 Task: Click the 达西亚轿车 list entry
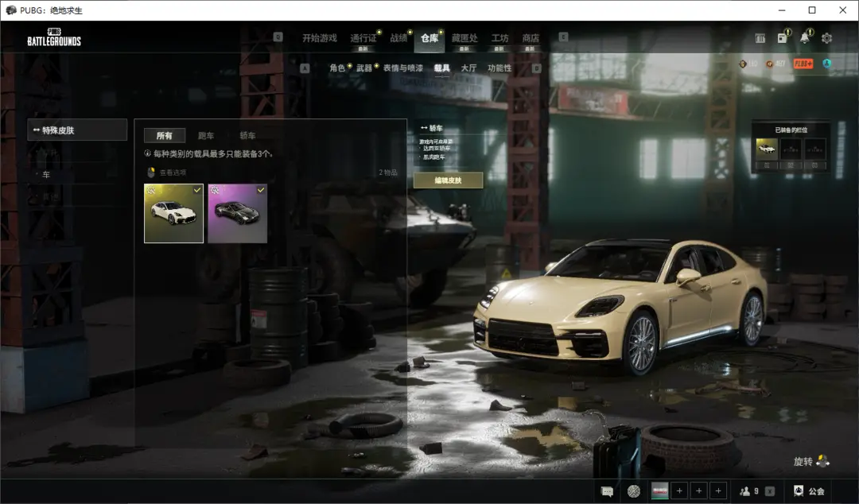(437, 149)
